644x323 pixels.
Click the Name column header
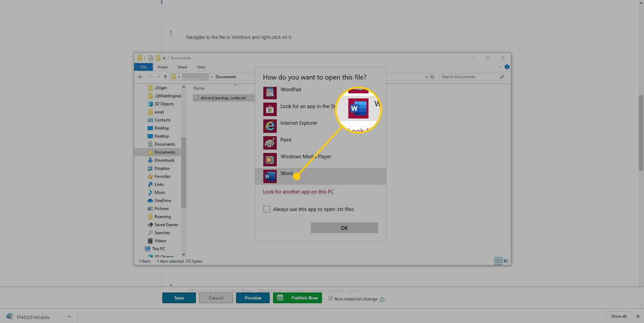point(199,88)
